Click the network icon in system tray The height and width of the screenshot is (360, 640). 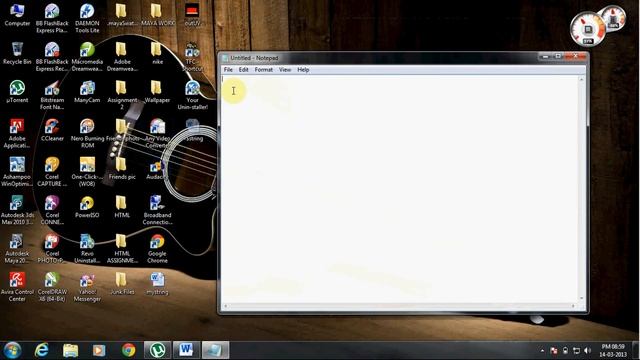coord(576,351)
